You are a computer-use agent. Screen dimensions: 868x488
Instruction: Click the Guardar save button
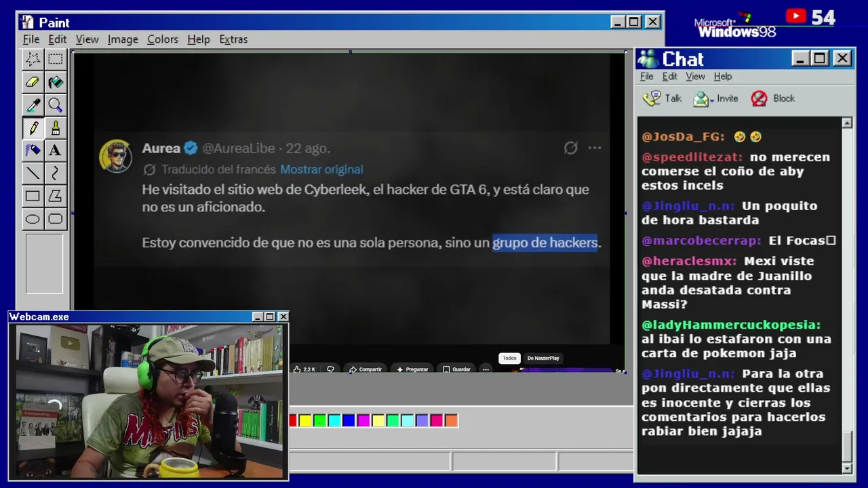[x=456, y=369]
